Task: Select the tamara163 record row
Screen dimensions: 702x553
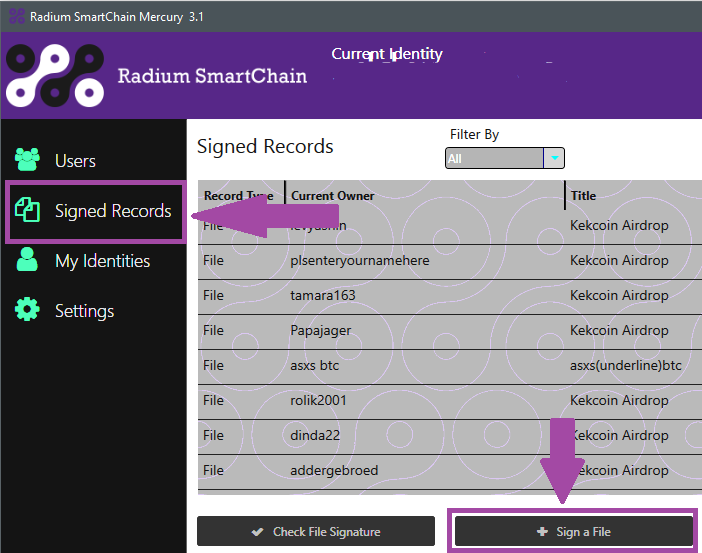Action: pos(450,296)
